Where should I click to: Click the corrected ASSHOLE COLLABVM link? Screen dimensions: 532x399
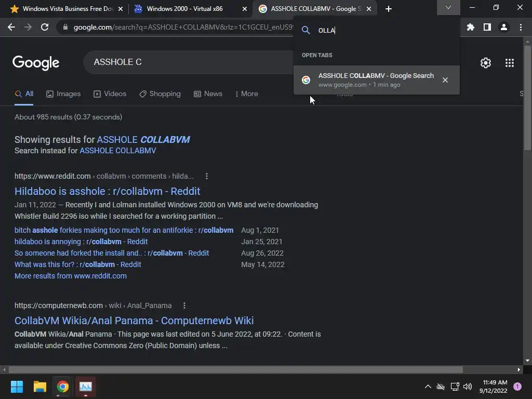tap(143, 139)
